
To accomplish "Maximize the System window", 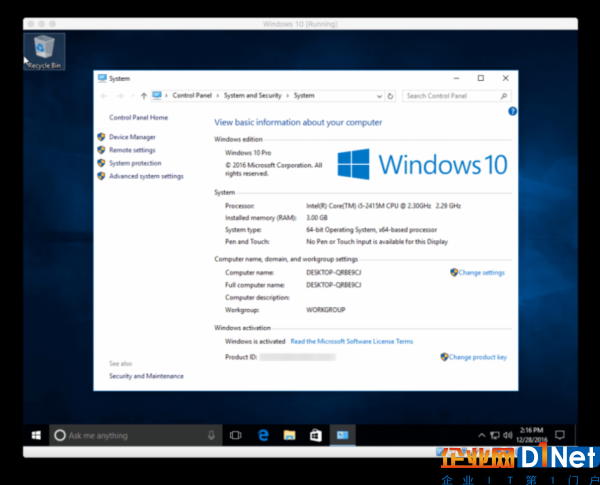I will pos(481,78).
